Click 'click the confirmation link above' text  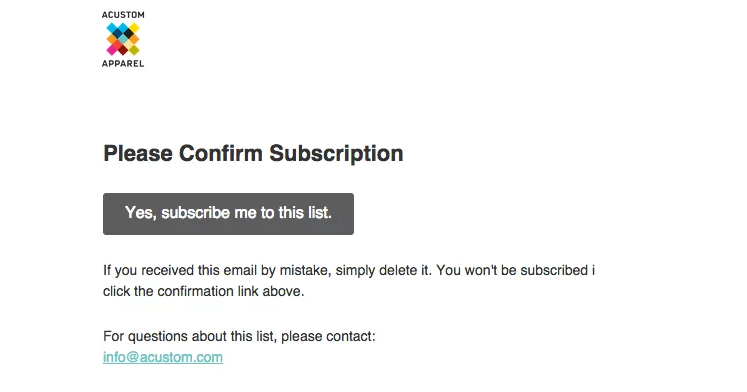click(203, 291)
